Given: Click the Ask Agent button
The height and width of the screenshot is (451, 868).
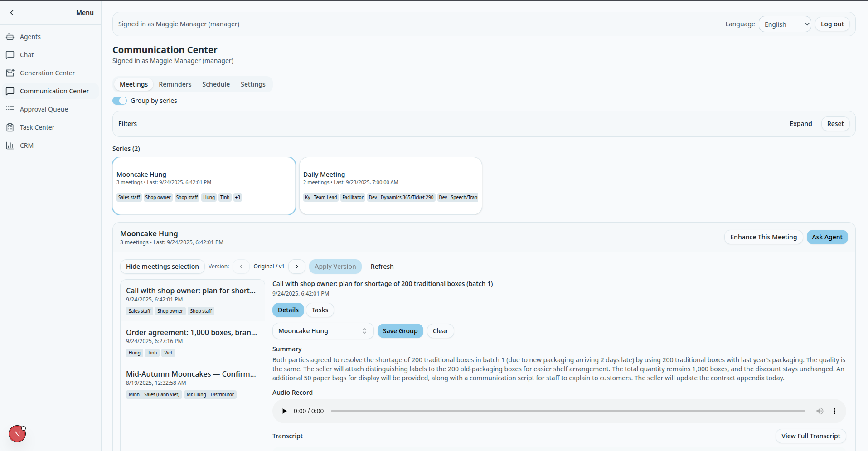Looking at the screenshot, I should pos(827,237).
